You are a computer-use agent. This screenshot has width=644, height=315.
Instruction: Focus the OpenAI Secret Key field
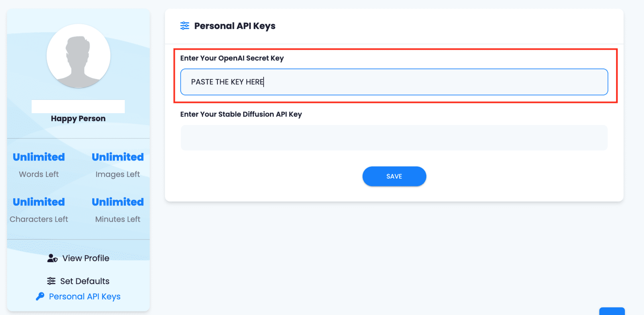pyautogui.click(x=394, y=82)
